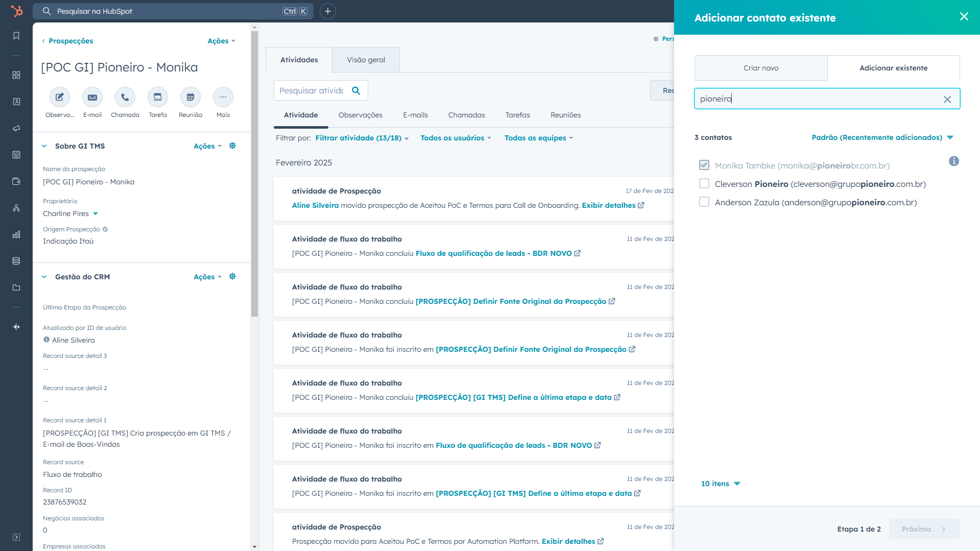
Task: Open the Aline Silveira link in activity
Action: tap(315, 205)
